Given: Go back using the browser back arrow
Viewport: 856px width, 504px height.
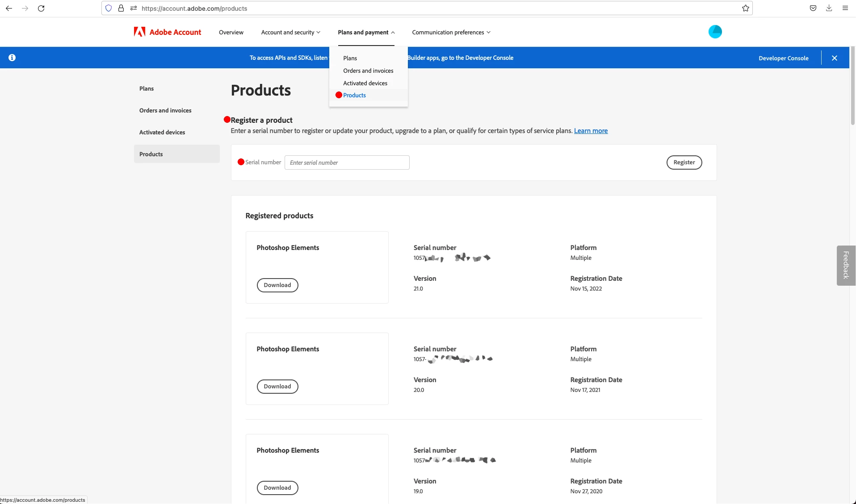Looking at the screenshot, I should point(9,8).
